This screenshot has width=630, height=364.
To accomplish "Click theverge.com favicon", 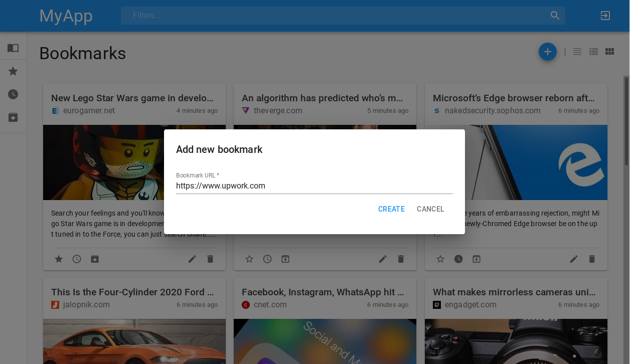I will [x=246, y=111].
